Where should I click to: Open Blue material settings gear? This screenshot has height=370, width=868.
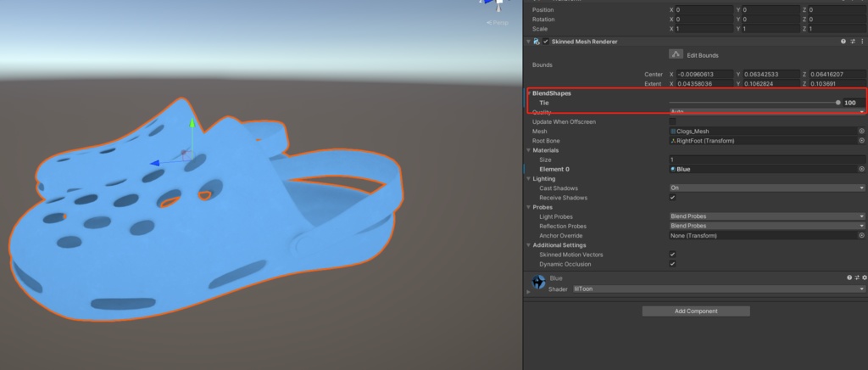click(x=865, y=277)
